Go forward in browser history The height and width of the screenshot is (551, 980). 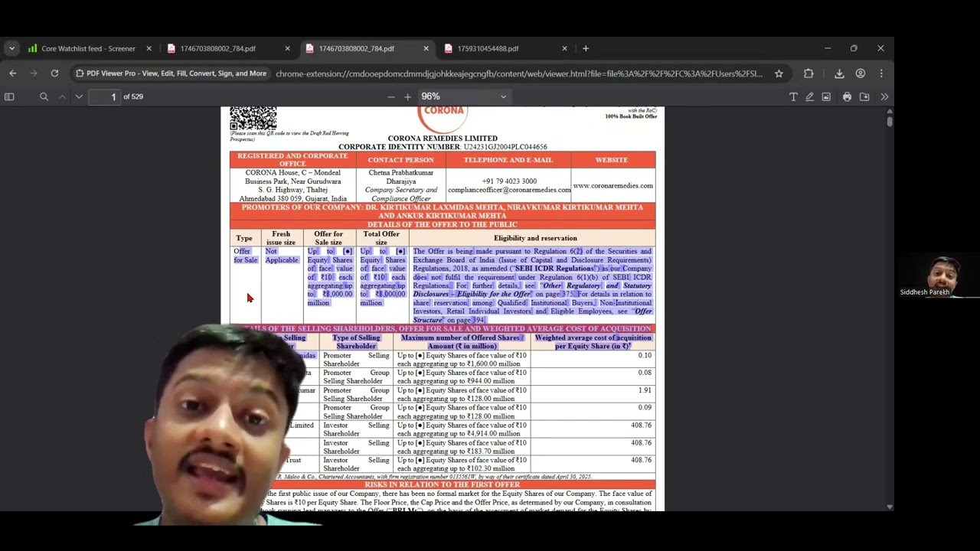33,73
